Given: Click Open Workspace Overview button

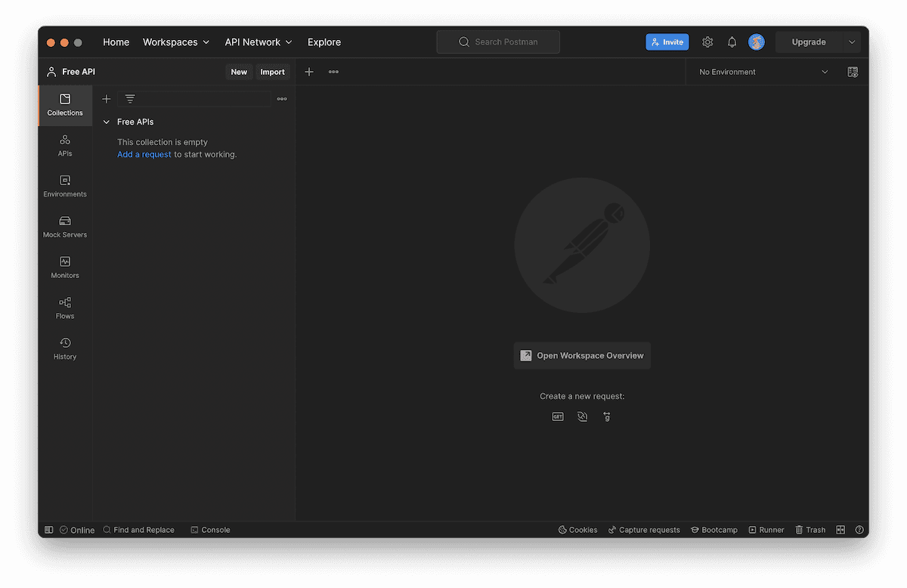Looking at the screenshot, I should click(x=582, y=355).
